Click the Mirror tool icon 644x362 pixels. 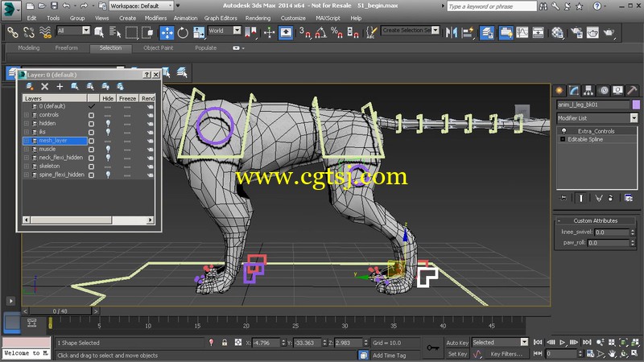coord(452,32)
